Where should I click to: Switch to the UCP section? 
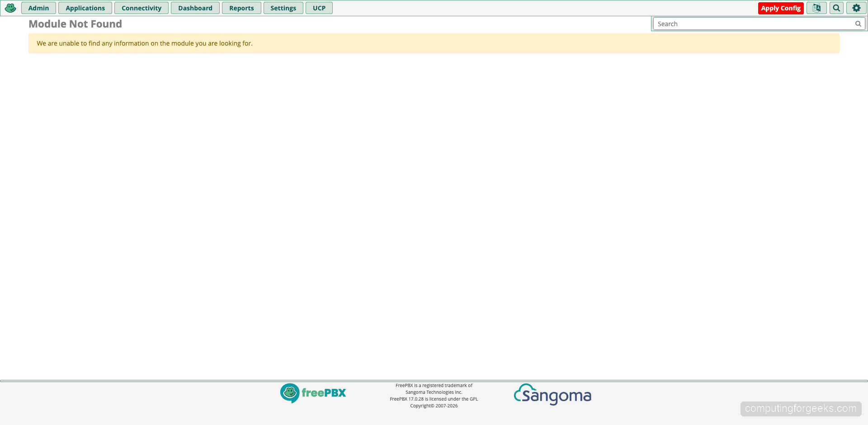(x=319, y=8)
